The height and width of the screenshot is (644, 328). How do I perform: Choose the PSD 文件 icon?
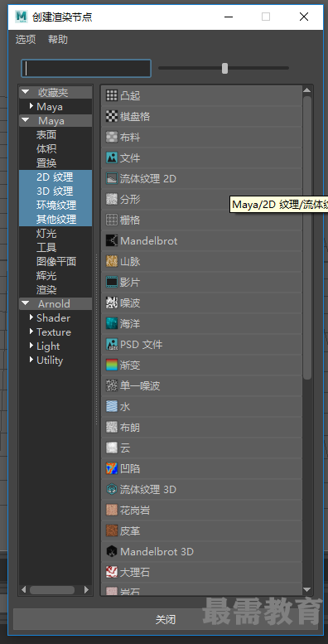click(112, 344)
